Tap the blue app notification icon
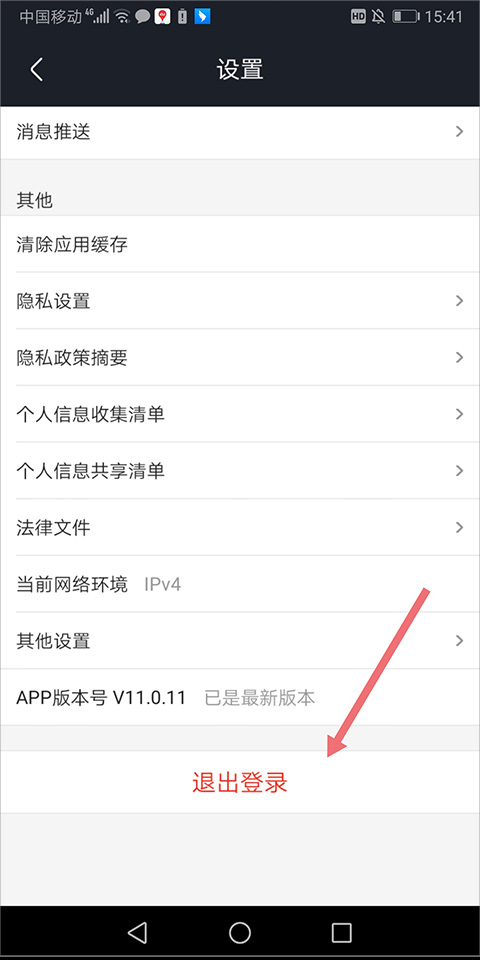Image resolution: width=480 pixels, height=960 pixels. pos(202,17)
